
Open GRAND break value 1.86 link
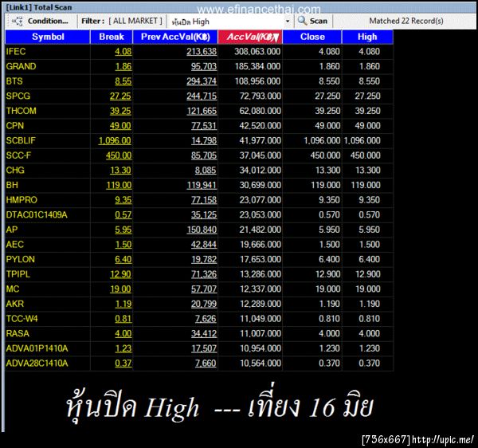(x=123, y=66)
